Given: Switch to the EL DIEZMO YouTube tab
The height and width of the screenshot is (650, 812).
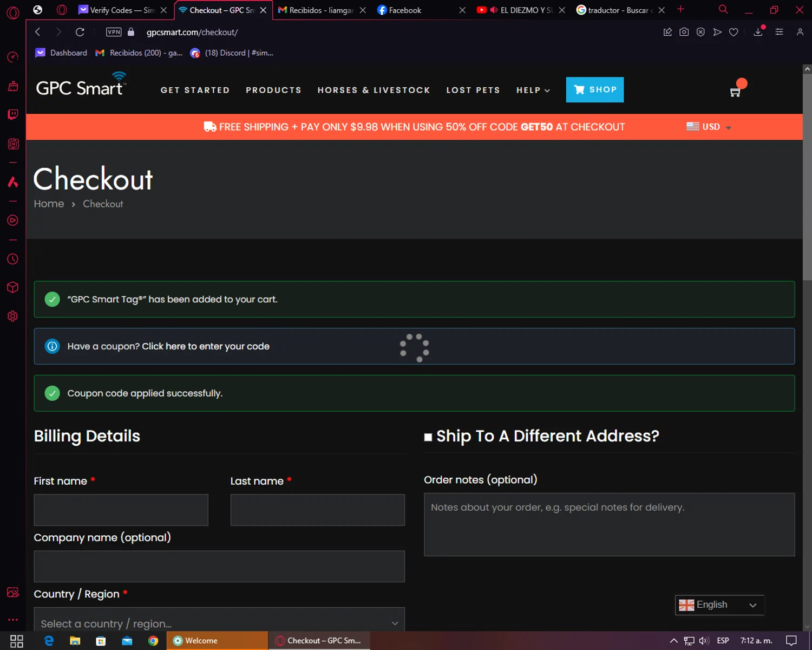Looking at the screenshot, I should tap(521, 10).
